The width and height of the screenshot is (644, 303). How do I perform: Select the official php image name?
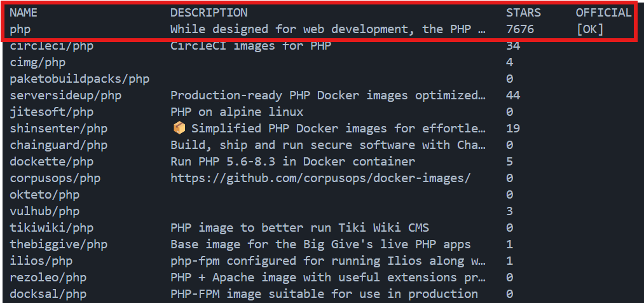(x=20, y=30)
